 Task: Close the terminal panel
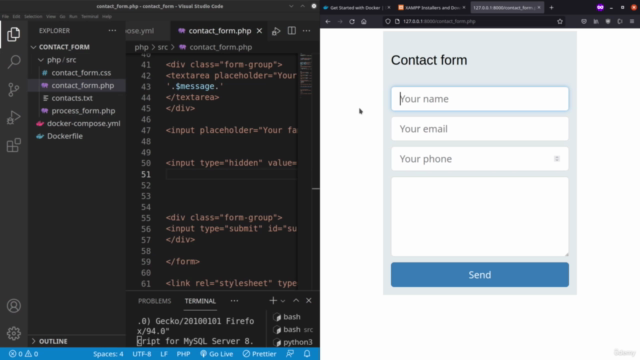pyautogui.click(x=309, y=301)
